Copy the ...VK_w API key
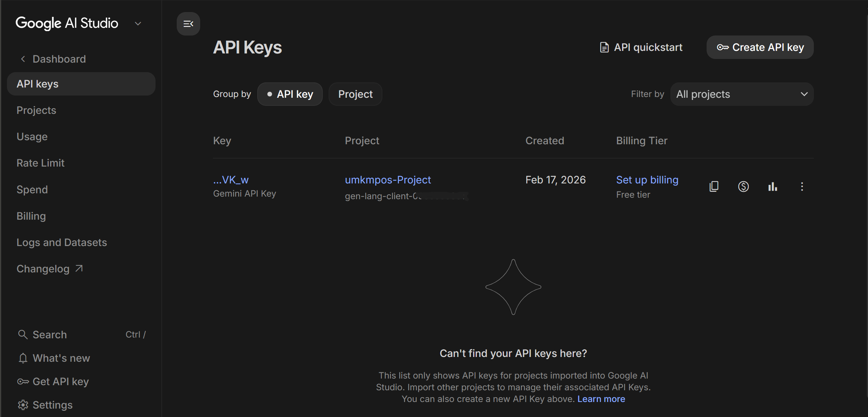 (714, 186)
